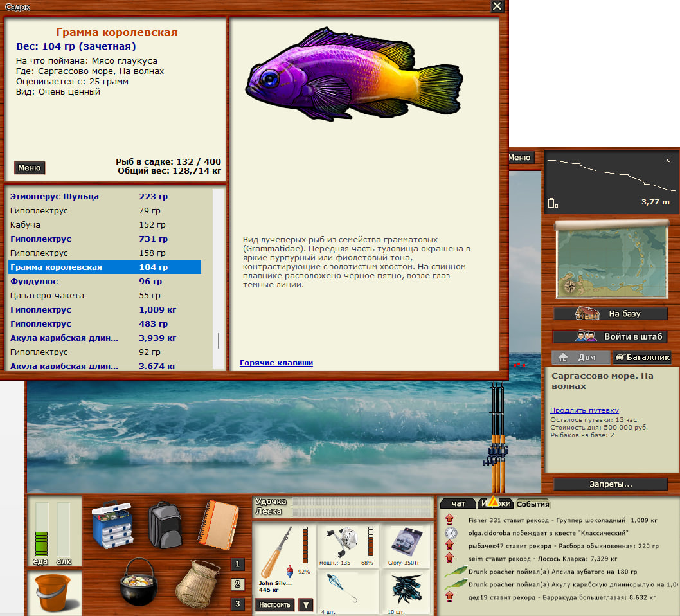Viewport: 680px width, 616px height.
Task: Switch to rod slot 1
Action: click(238, 565)
